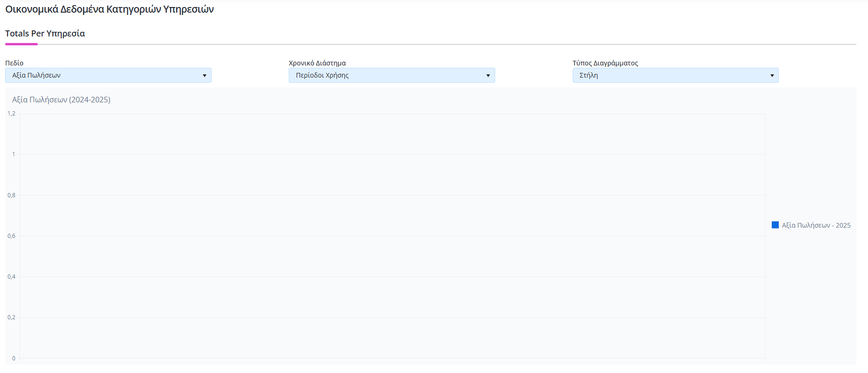This screenshot has width=868, height=373.
Task: Click the 0,6 y-axis label
Action: tap(11, 236)
